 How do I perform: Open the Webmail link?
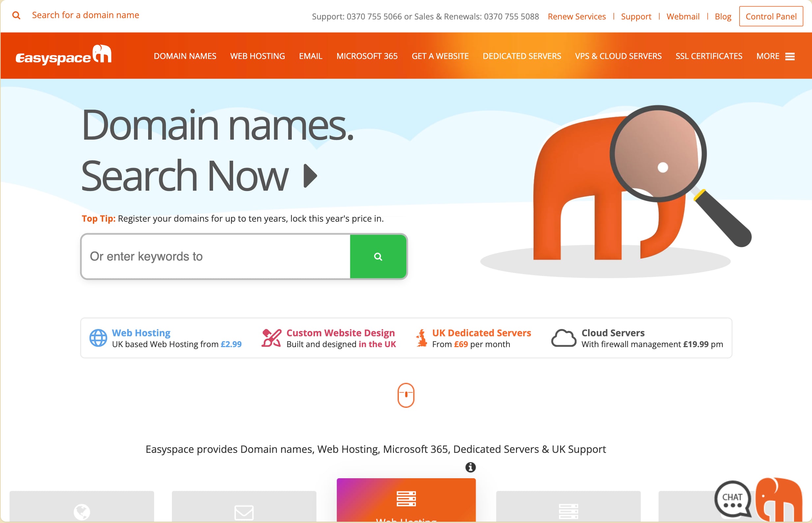click(683, 16)
